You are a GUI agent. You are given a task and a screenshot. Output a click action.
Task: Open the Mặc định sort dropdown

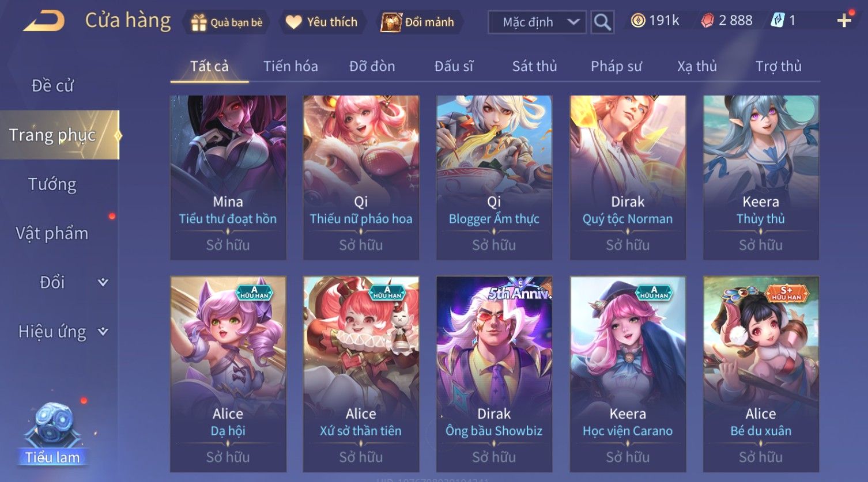(537, 22)
